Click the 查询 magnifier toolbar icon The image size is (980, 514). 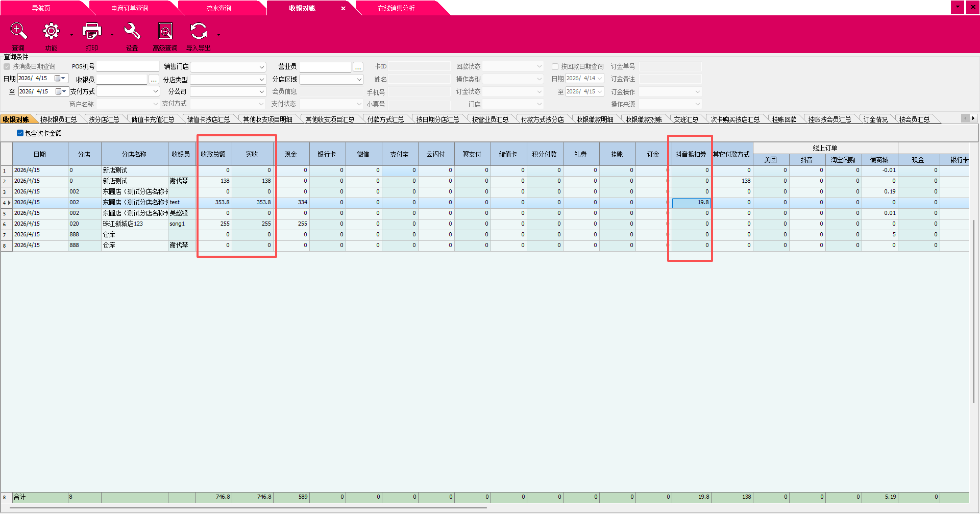(18, 32)
